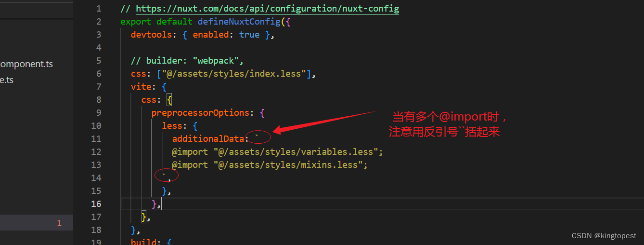
Task: Click line number 11 in the gutter
Action: (96, 139)
